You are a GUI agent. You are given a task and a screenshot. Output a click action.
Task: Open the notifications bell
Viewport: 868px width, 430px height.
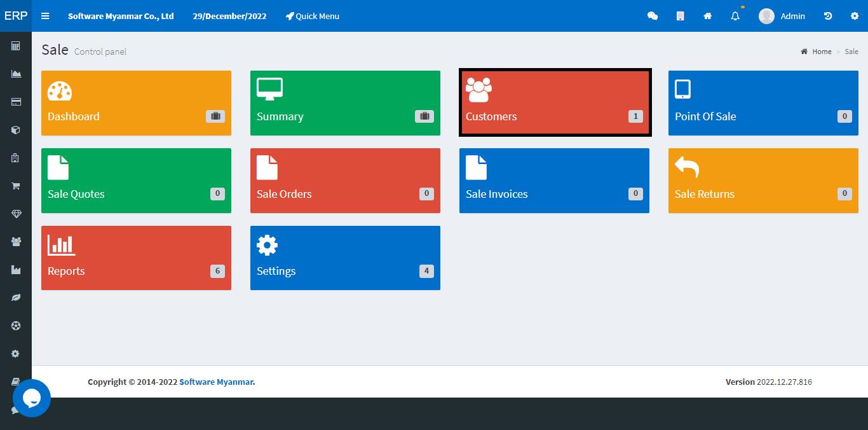click(735, 16)
